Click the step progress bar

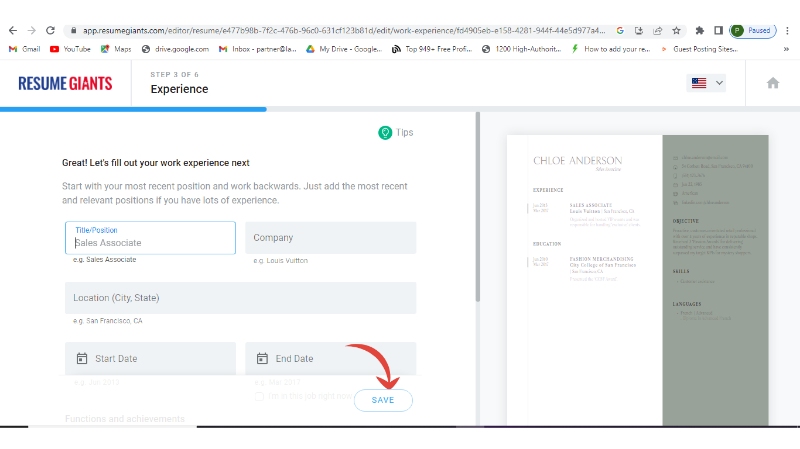[133, 108]
